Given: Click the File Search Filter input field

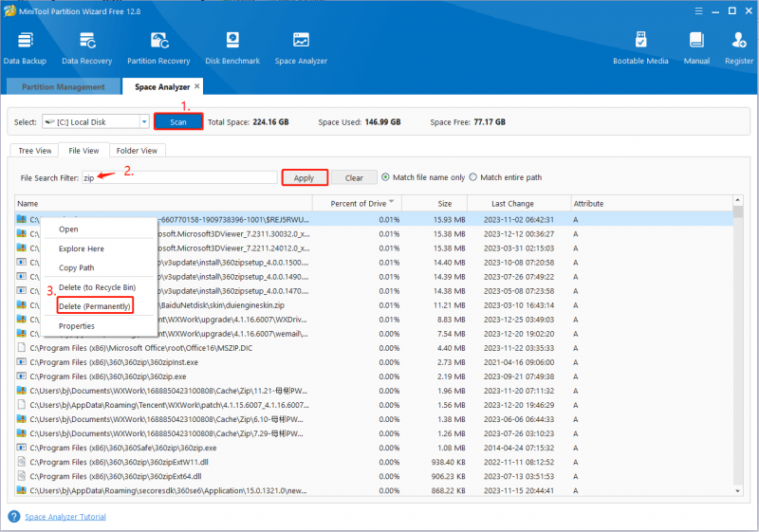Looking at the screenshot, I should click(x=179, y=177).
